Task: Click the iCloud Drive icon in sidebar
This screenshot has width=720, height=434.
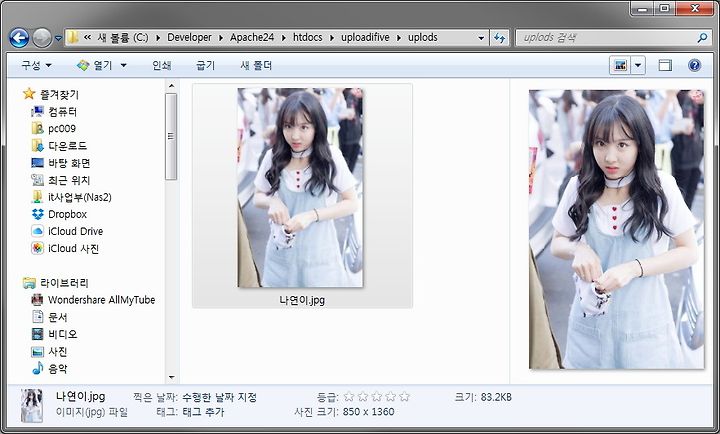Action: coord(38,231)
